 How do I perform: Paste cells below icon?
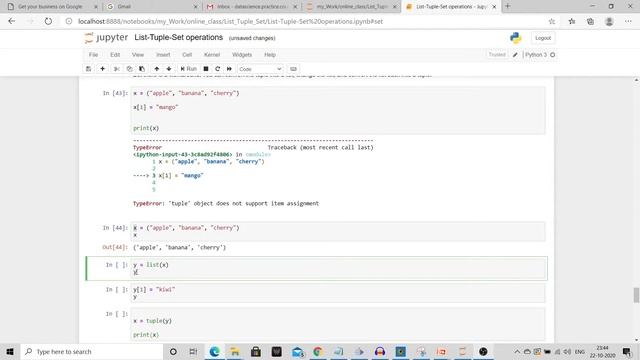tap(142, 69)
